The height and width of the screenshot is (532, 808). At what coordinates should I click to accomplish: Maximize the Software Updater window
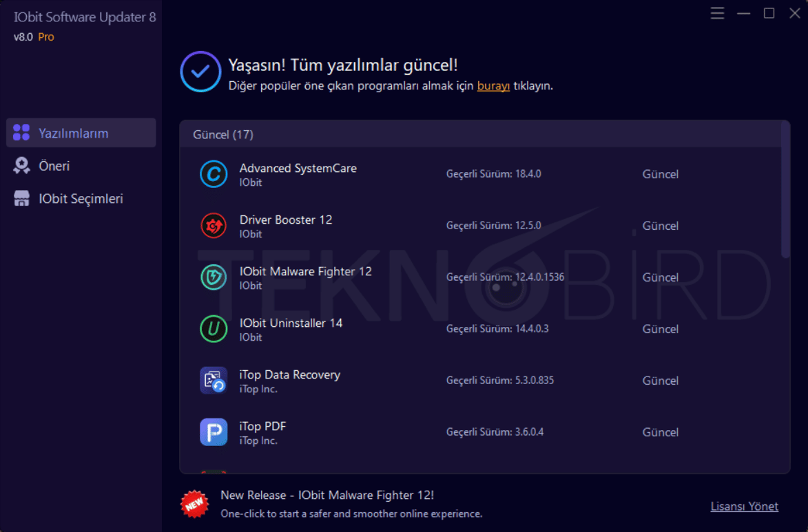pyautogui.click(x=769, y=13)
